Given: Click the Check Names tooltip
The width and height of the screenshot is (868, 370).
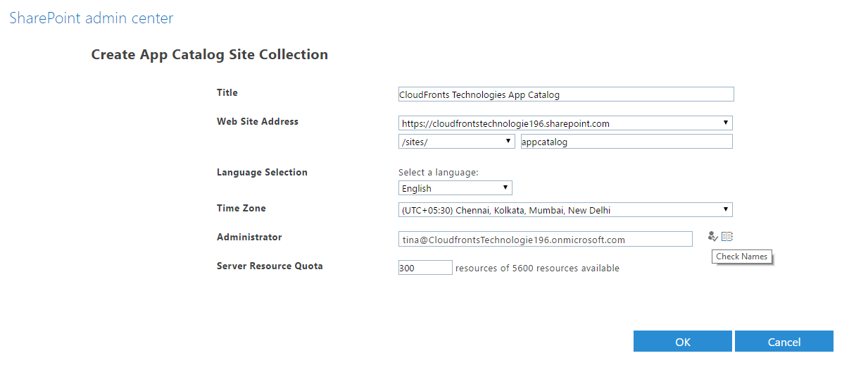Looking at the screenshot, I should (x=742, y=257).
